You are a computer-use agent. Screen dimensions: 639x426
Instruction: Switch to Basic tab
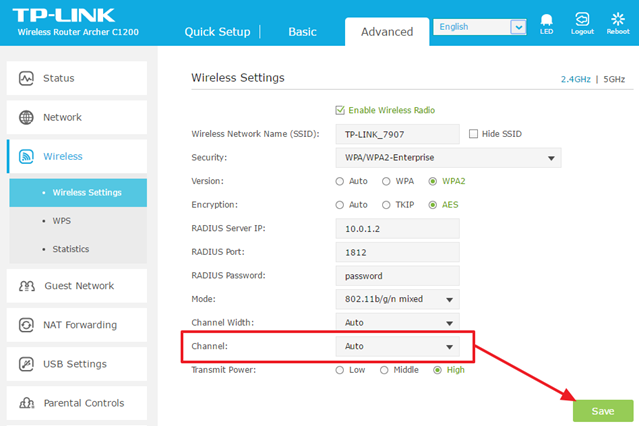tap(302, 32)
